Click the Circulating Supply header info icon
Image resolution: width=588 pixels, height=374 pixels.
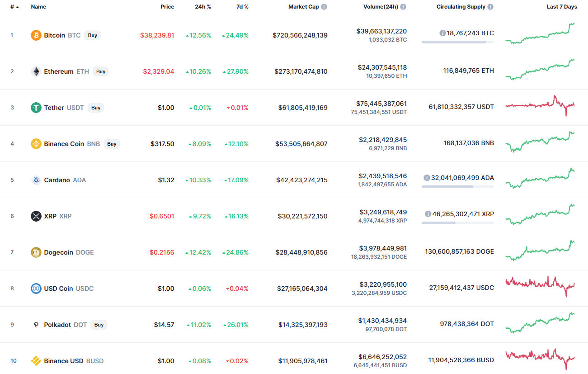[490, 7]
